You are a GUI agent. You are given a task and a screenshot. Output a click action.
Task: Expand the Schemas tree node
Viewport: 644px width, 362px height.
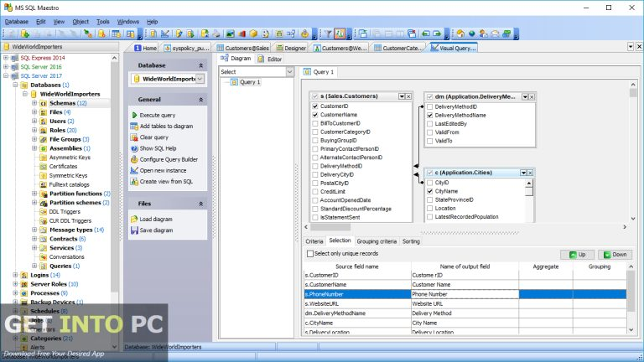pos(34,103)
